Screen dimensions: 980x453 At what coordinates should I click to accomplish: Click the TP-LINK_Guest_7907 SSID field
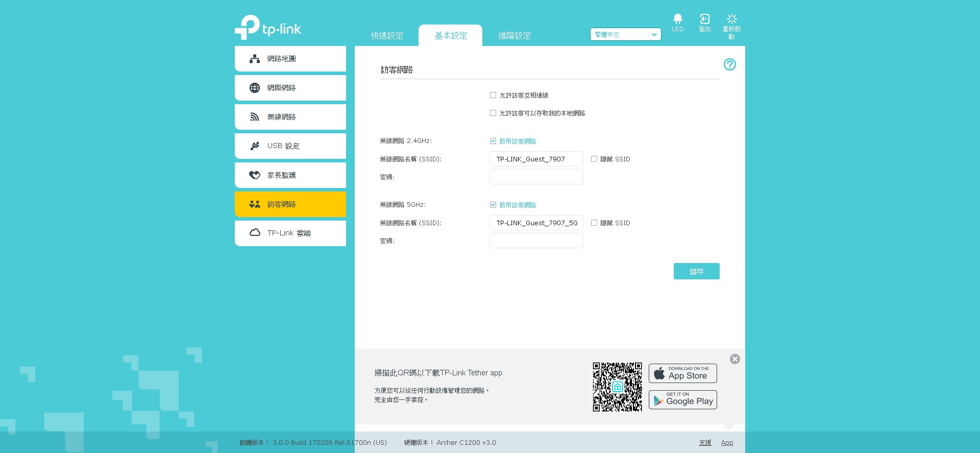536,159
